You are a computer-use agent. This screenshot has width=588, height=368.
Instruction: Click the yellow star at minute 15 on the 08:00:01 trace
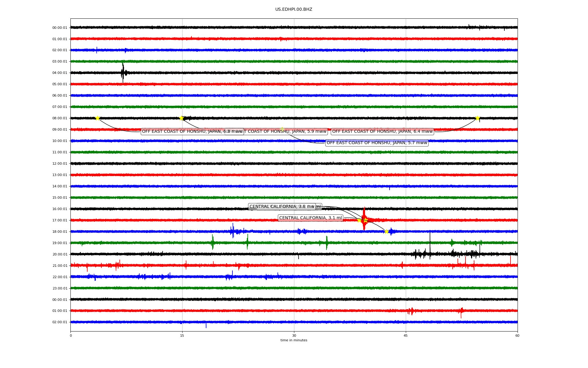[181, 118]
